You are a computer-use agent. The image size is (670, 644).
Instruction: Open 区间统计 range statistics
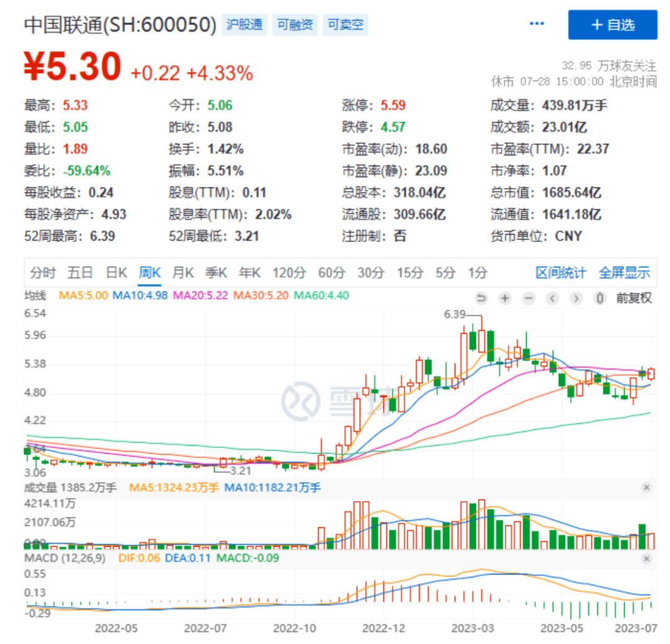[x=560, y=272]
